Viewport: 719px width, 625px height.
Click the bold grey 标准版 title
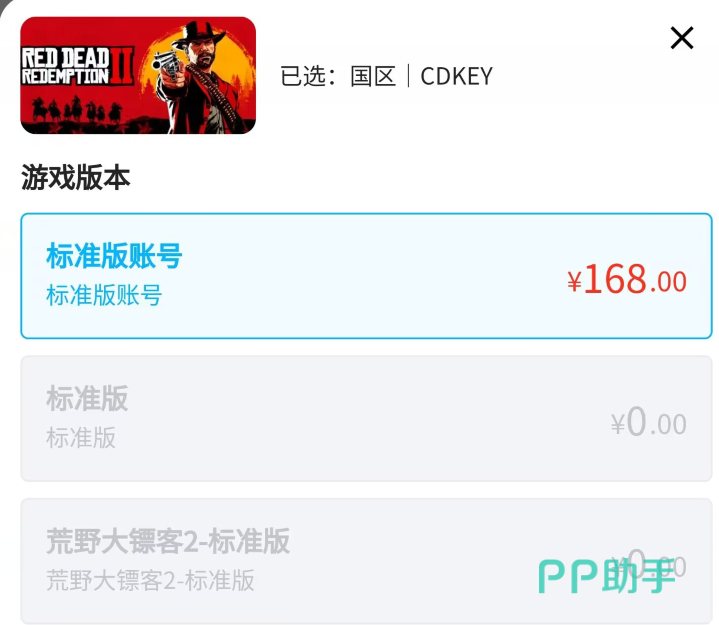coord(87,398)
